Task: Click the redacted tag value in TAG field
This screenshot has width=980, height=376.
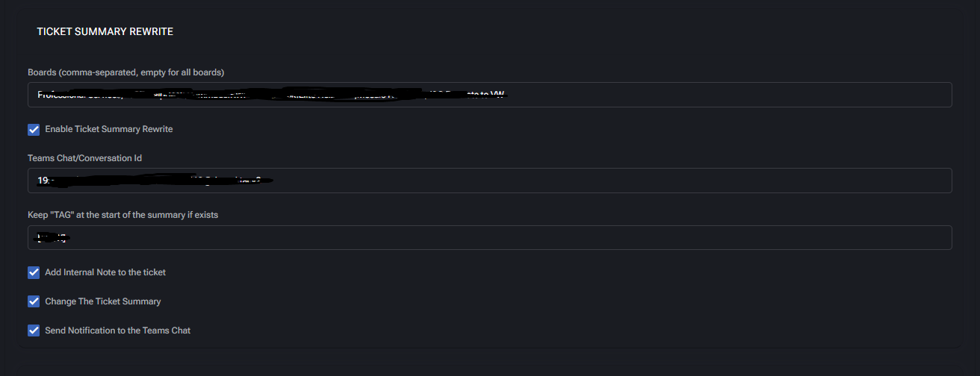Action: coord(52,238)
